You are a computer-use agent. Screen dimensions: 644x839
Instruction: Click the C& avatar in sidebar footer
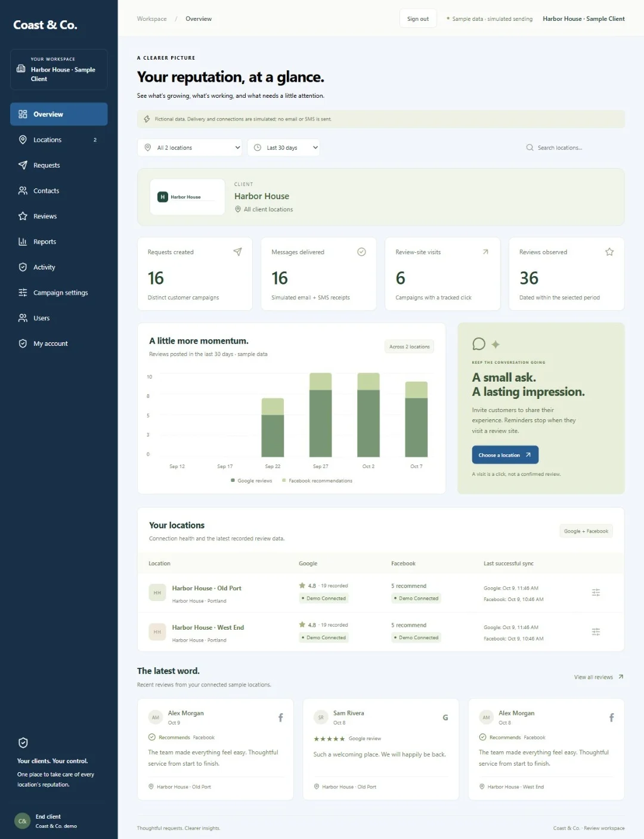click(23, 821)
